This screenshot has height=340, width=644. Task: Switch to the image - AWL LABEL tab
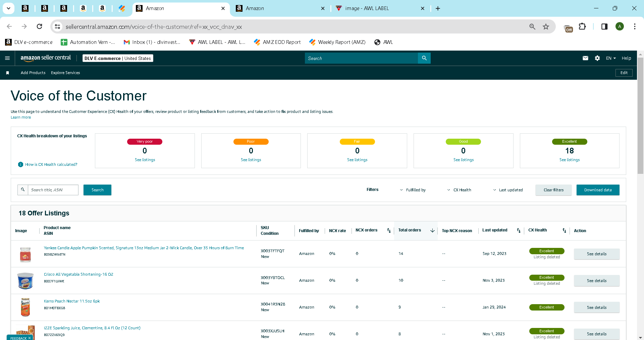(380, 8)
